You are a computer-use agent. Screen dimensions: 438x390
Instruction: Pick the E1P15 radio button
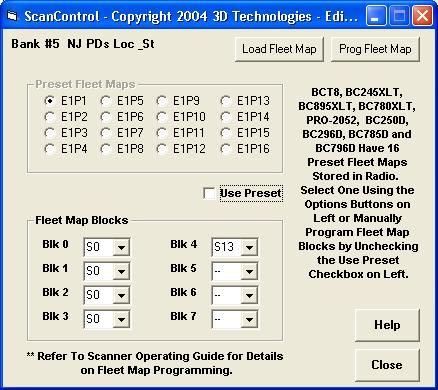coord(226,133)
